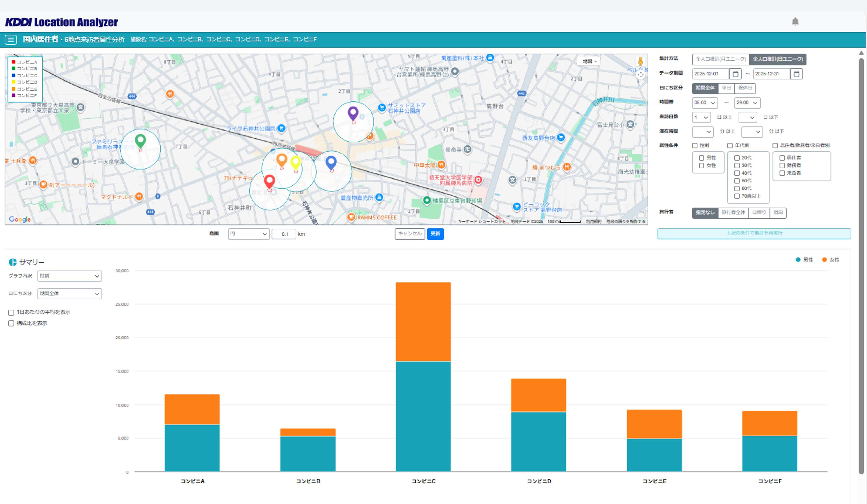867x504 pixels.
Task: Enable the 性別 attribute checkbox
Action: pos(695,145)
